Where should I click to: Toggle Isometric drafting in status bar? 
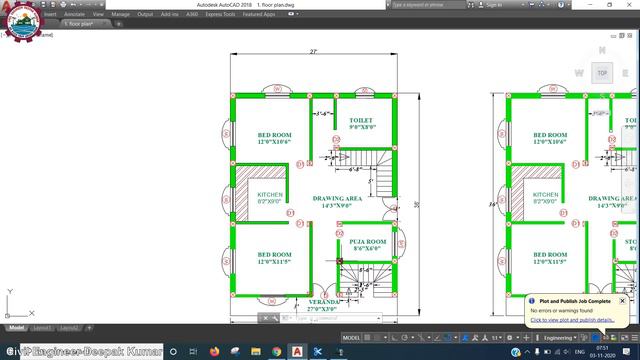coord(421,338)
